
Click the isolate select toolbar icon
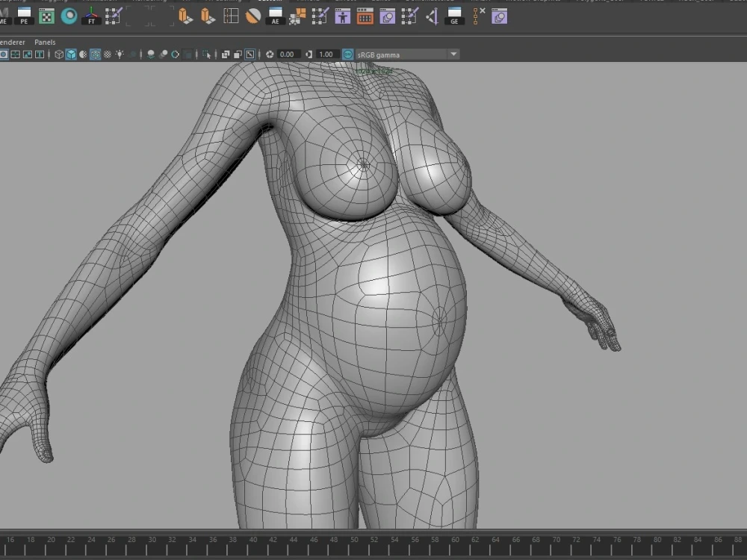click(x=206, y=55)
